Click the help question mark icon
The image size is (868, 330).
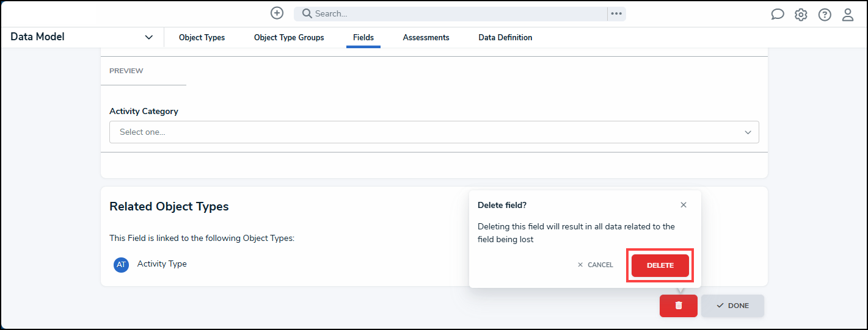click(825, 15)
